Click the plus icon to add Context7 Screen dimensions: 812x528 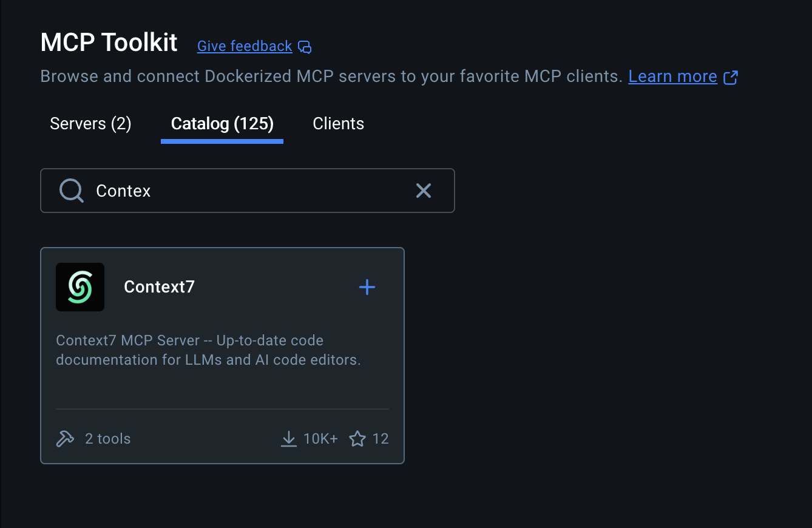pos(367,287)
